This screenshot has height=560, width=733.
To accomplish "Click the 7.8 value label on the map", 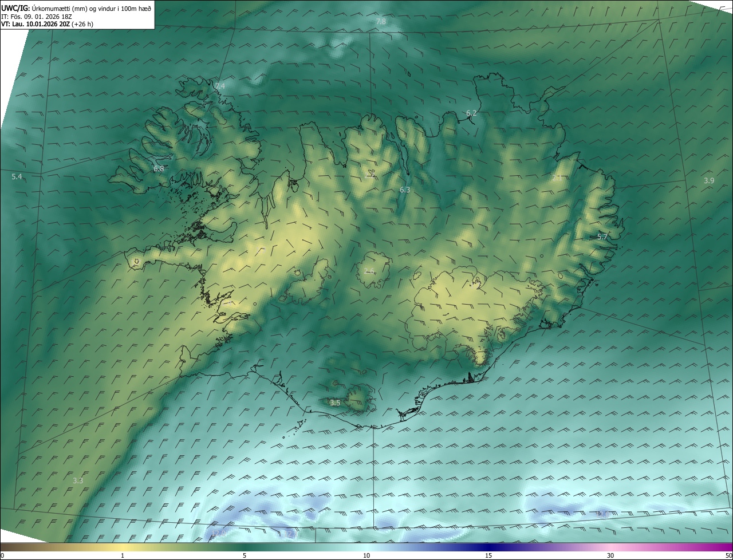I will click(x=381, y=22).
